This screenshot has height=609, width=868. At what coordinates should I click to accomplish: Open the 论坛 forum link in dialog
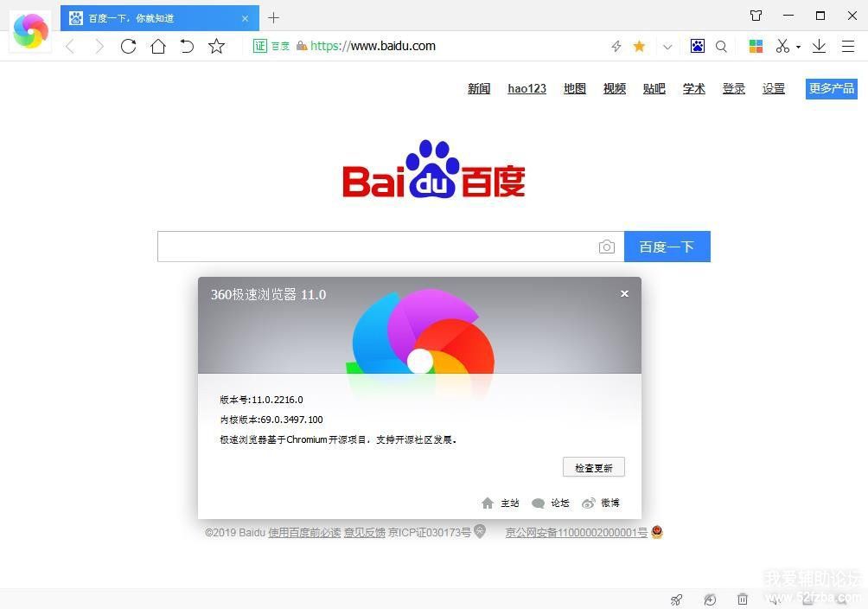click(550, 503)
